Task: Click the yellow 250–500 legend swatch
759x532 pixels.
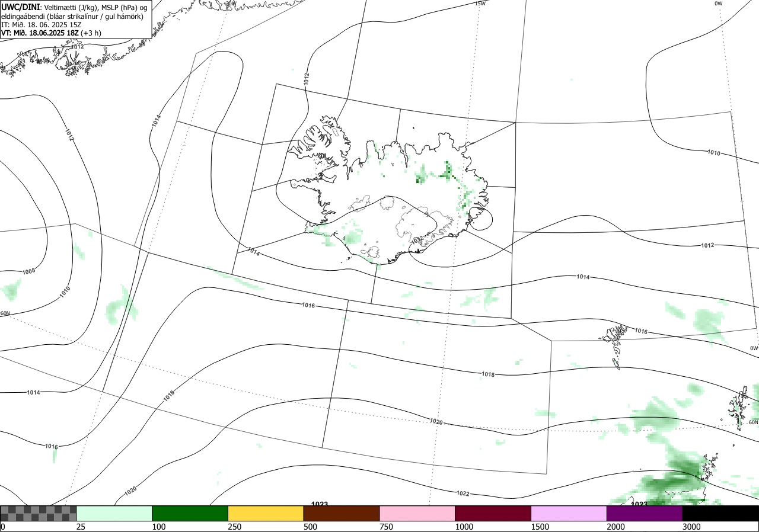Action: pyautogui.click(x=266, y=513)
